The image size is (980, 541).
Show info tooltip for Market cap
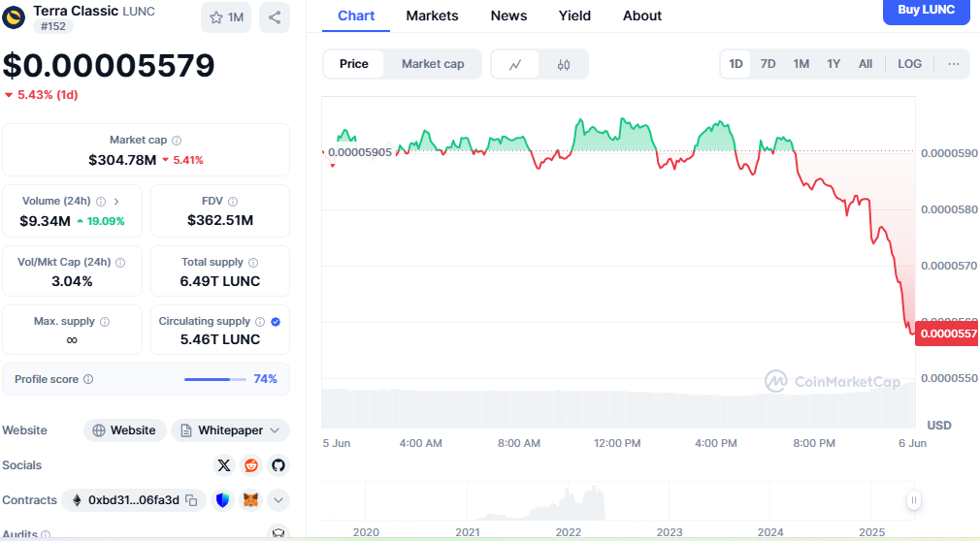177,141
